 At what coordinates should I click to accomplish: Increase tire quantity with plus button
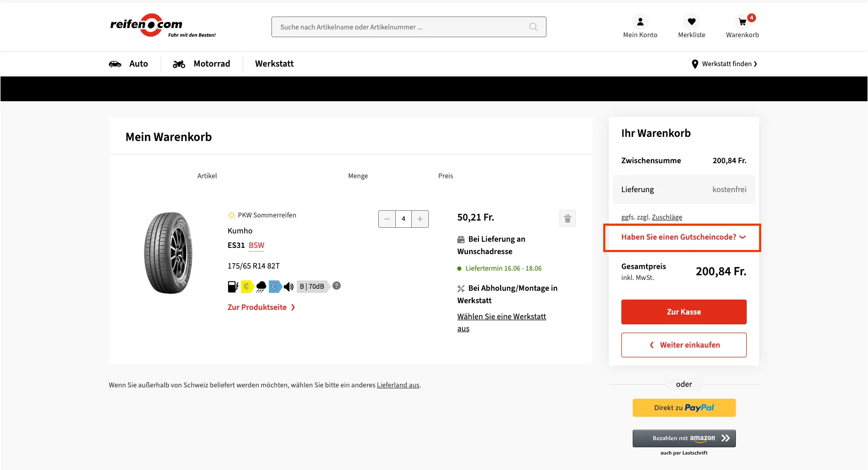(420, 219)
